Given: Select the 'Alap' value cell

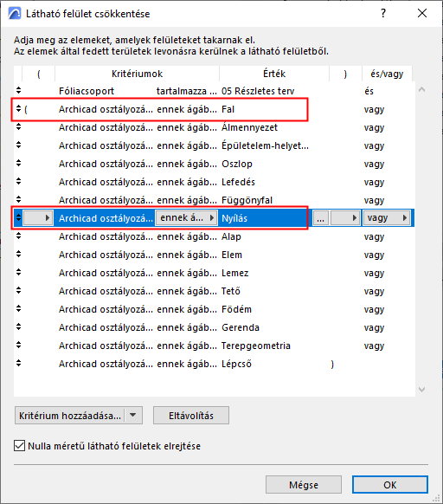Looking at the screenshot, I should tap(231, 236).
